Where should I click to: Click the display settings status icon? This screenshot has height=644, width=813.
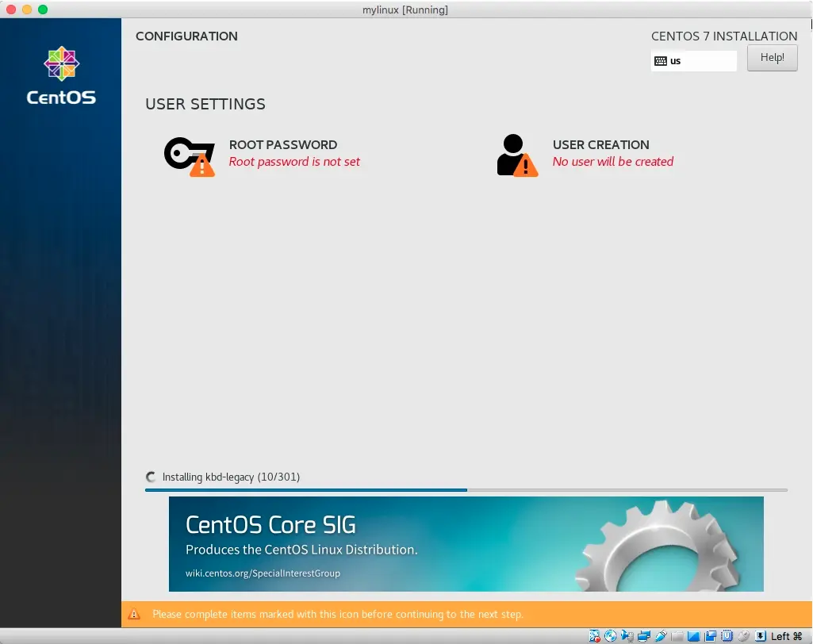point(694,636)
